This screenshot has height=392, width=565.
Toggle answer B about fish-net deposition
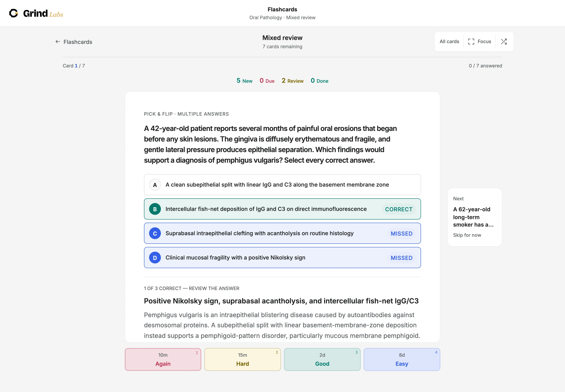(282, 209)
